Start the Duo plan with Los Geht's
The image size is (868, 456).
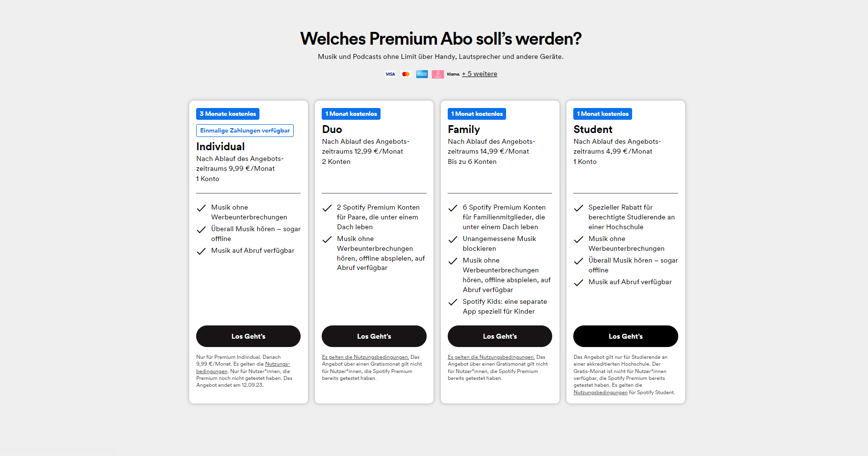374,336
